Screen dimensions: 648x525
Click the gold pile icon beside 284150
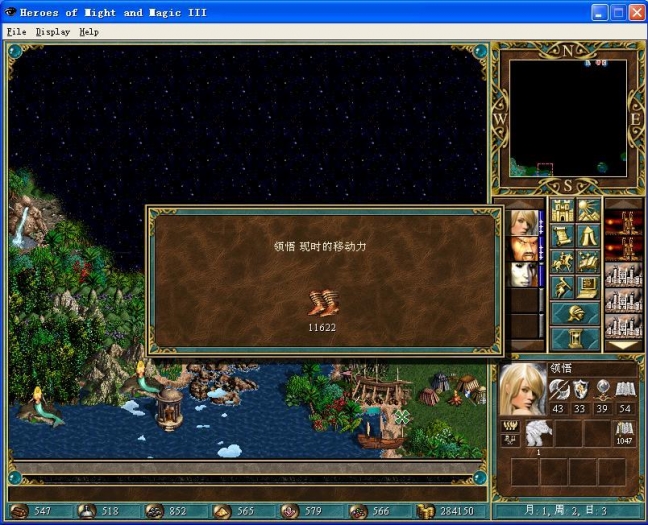pos(426,511)
